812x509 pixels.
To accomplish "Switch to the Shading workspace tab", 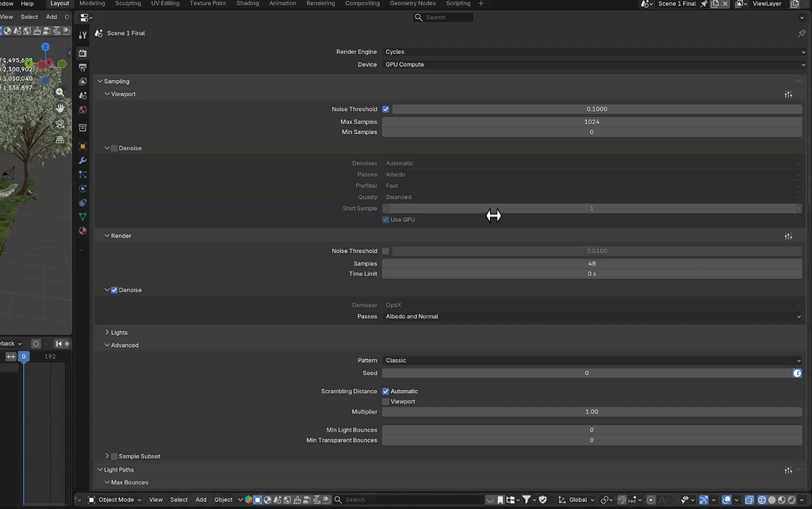I will click(247, 4).
